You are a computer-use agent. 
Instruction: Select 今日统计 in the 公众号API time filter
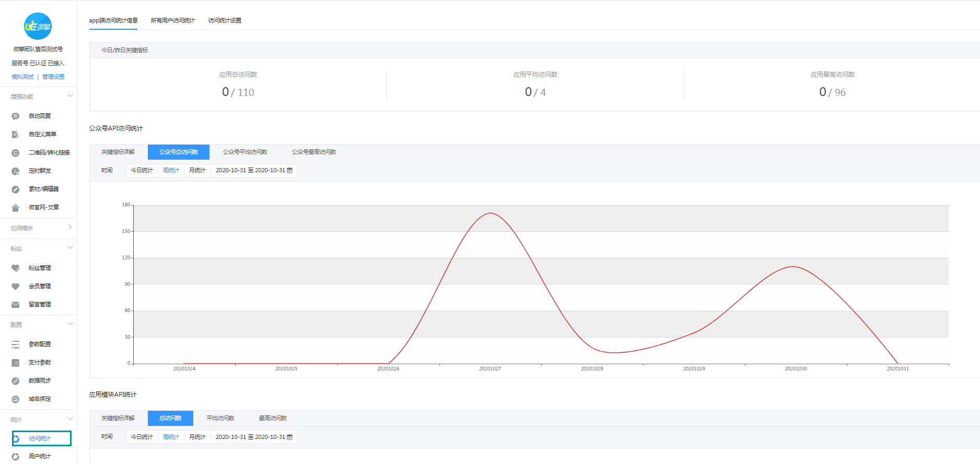click(142, 171)
